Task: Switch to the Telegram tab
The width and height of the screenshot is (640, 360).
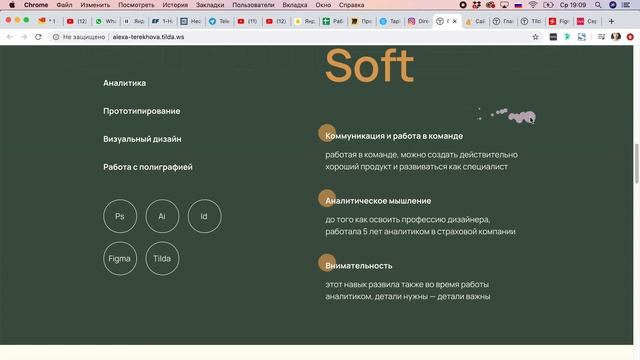Action: (220, 21)
